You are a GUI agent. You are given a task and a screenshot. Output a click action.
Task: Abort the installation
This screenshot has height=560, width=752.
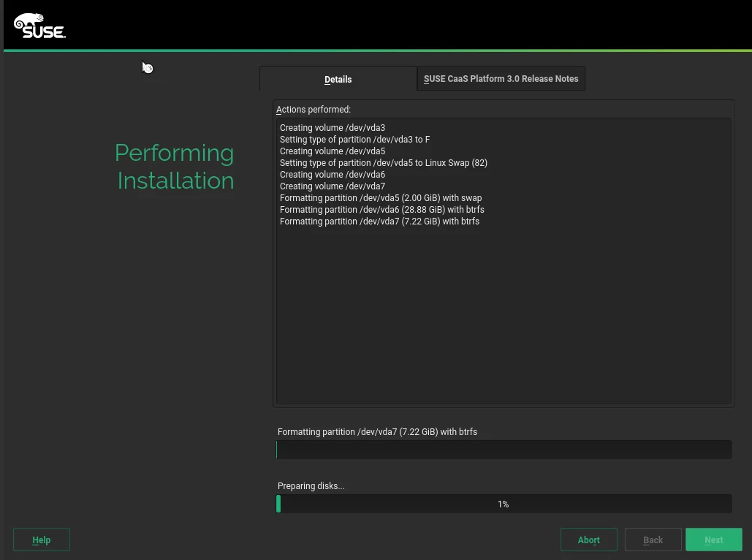tap(588, 540)
